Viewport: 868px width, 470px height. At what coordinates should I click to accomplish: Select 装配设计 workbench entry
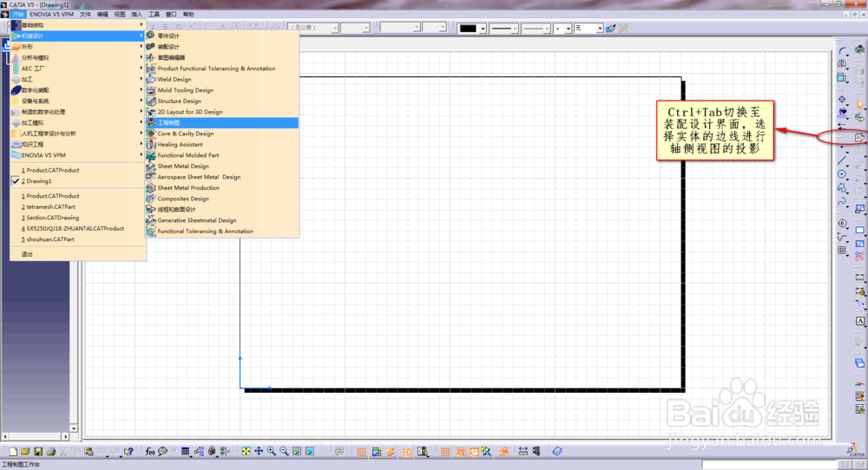(222, 47)
